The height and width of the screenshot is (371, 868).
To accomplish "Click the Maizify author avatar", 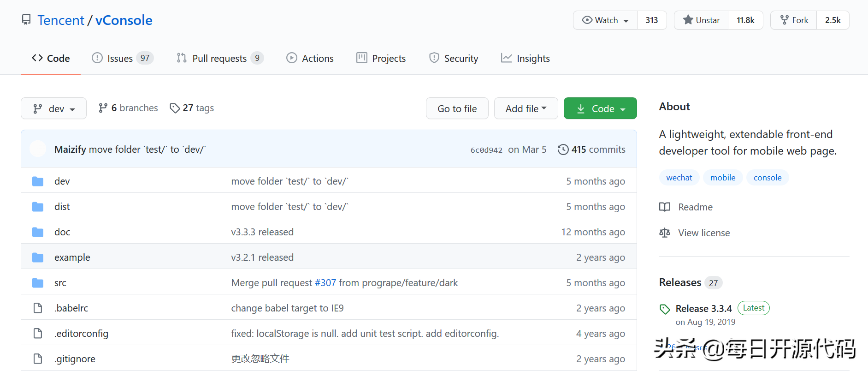I will (38, 149).
